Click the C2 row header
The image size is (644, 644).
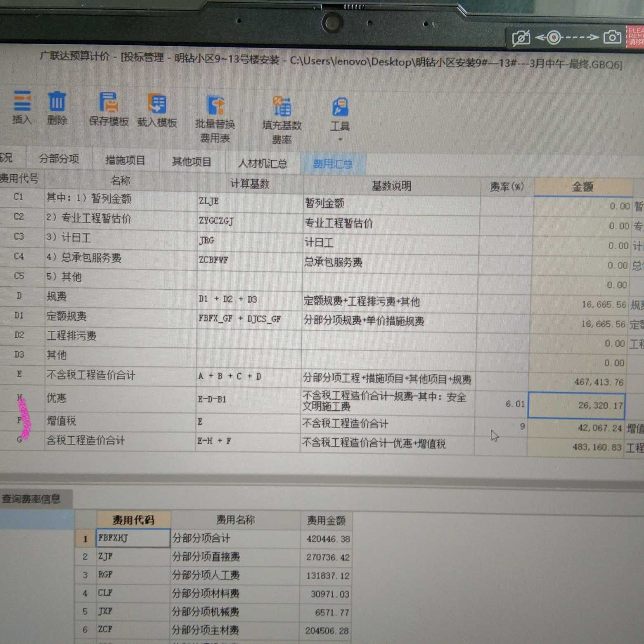coord(19,217)
